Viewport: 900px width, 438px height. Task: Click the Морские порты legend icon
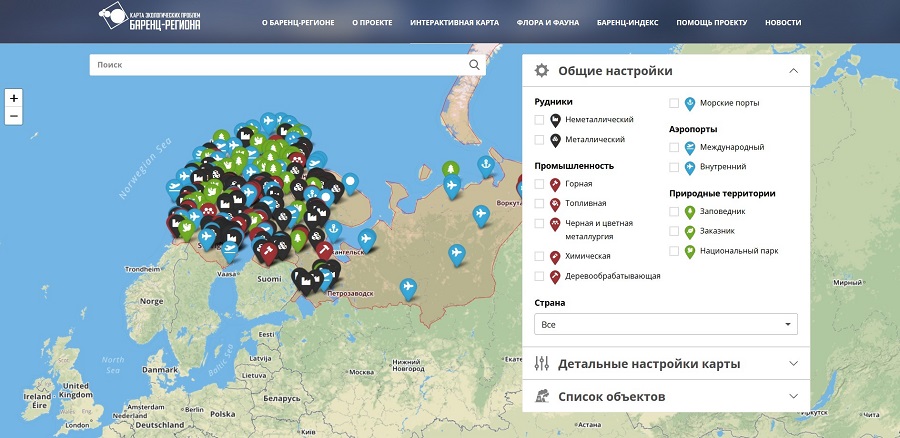point(690,104)
